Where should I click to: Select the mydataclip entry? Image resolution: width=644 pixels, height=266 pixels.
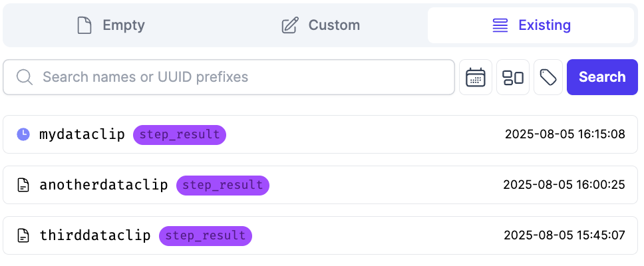tap(82, 134)
